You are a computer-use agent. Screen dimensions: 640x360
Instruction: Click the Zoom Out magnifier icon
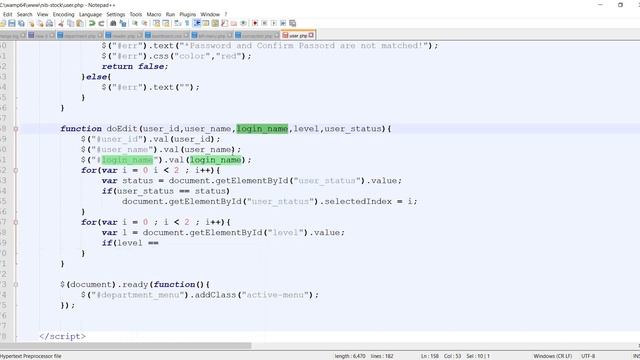(144, 23)
